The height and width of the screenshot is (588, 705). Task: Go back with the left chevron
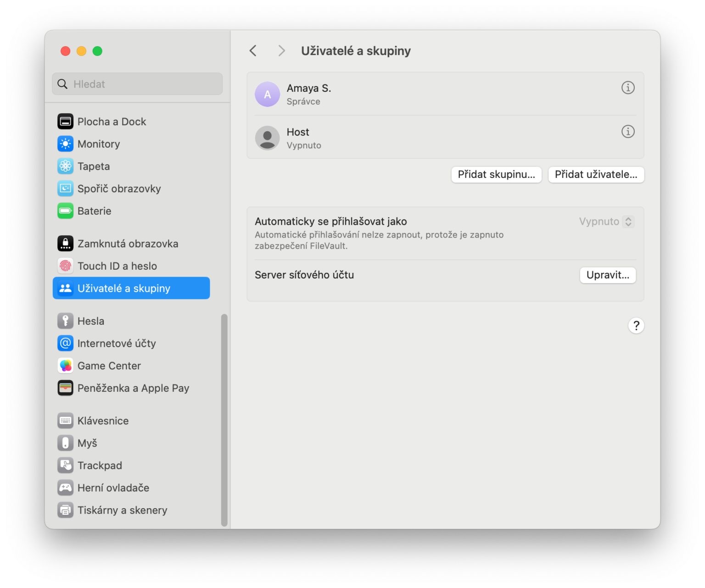click(253, 51)
